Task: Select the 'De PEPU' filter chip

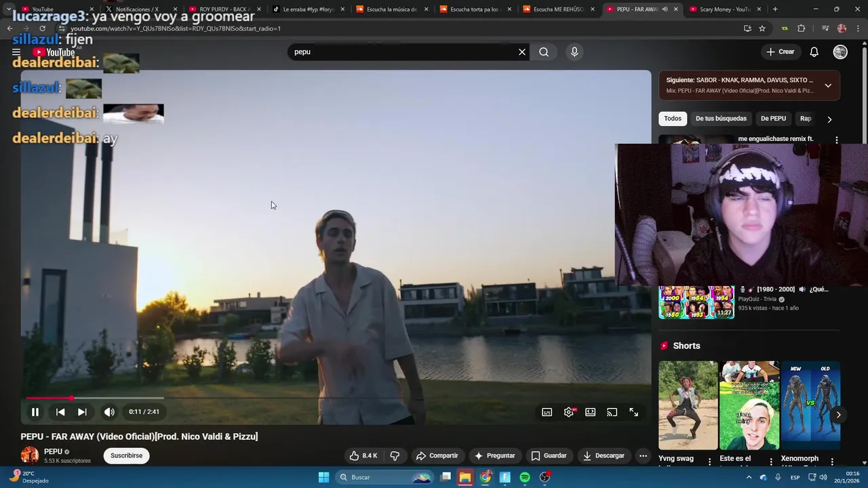Action: click(x=773, y=119)
